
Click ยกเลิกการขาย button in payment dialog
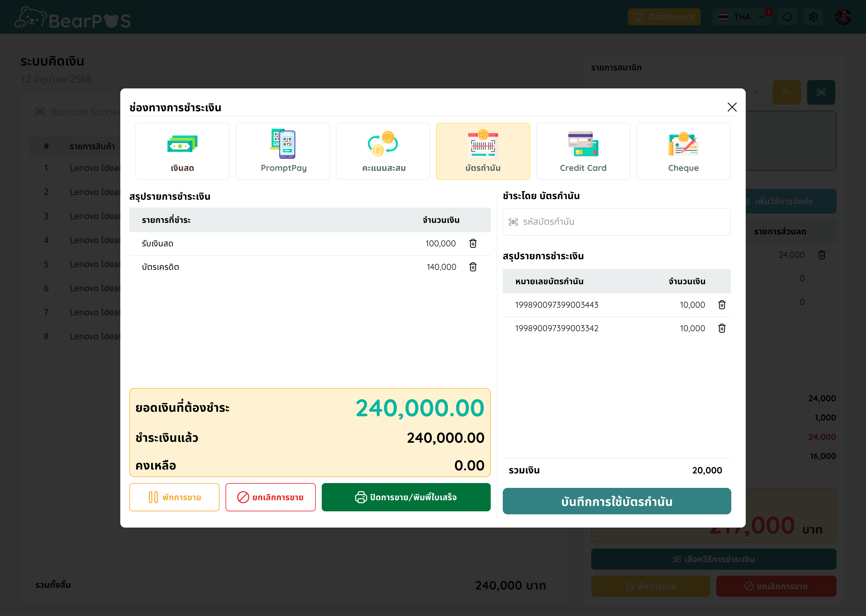pos(270,497)
